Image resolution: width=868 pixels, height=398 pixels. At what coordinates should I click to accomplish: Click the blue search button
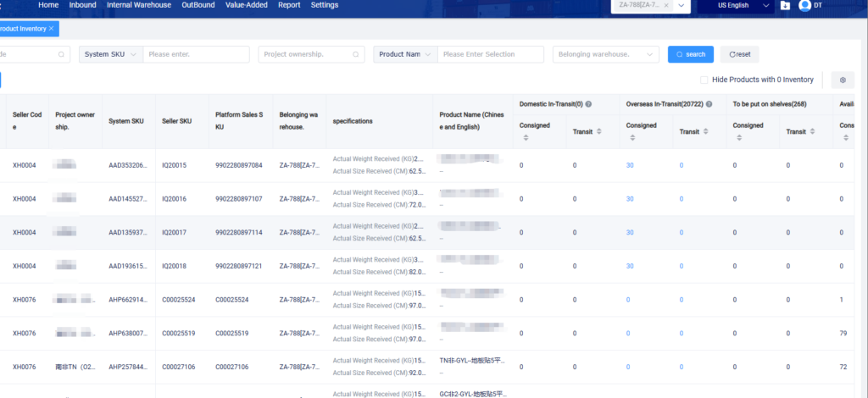(690, 54)
